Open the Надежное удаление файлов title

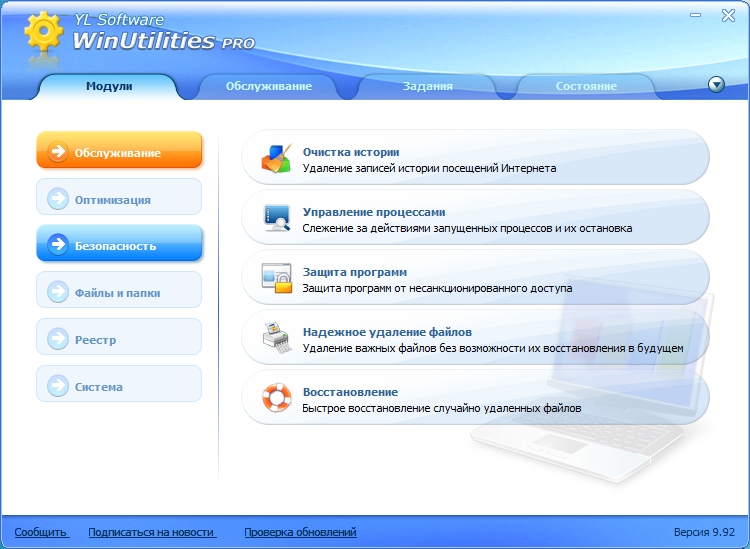tap(387, 332)
